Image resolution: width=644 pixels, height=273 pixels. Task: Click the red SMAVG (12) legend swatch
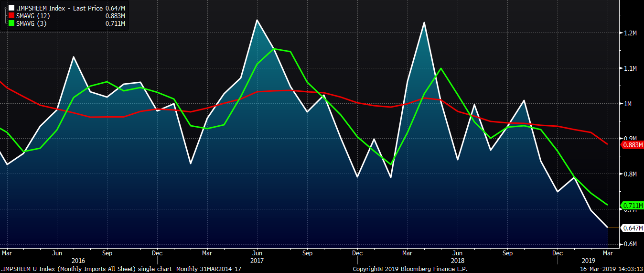click(x=11, y=16)
